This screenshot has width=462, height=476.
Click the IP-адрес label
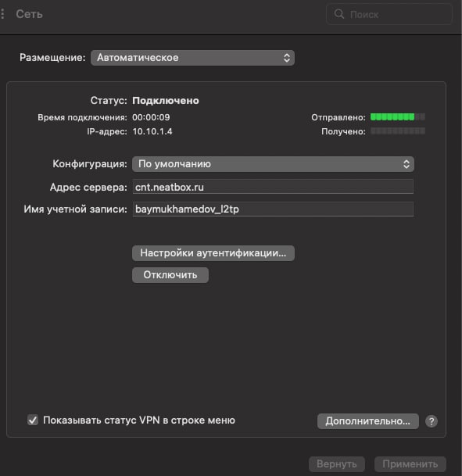coord(107,131)
